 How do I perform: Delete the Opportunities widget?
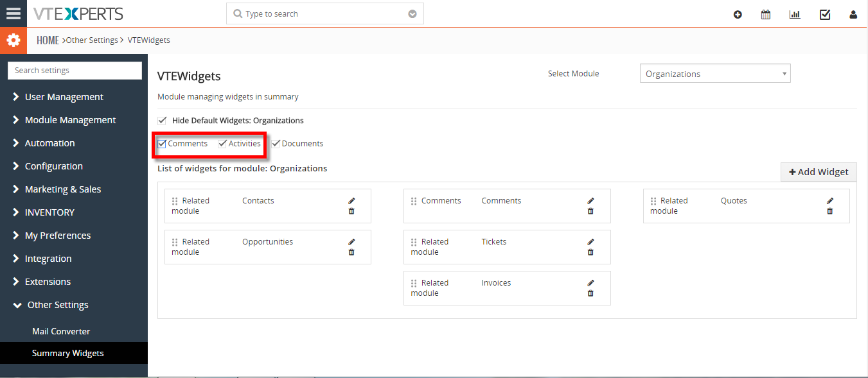(351, 252)
